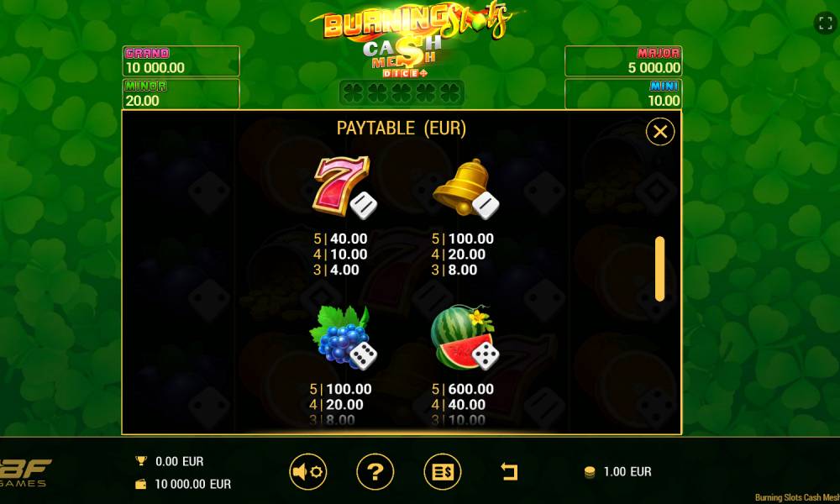Image resolution: width=840 pixels, height=504 pixels.
Task: Open the sound settings speaker icon
Action: [x=308, y=472]
